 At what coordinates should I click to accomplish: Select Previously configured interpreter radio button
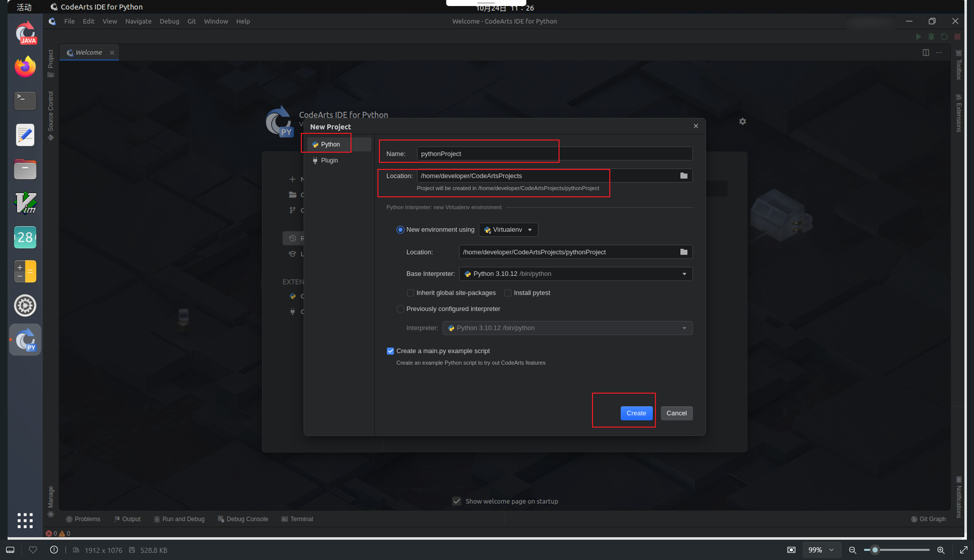click(400, 309)
